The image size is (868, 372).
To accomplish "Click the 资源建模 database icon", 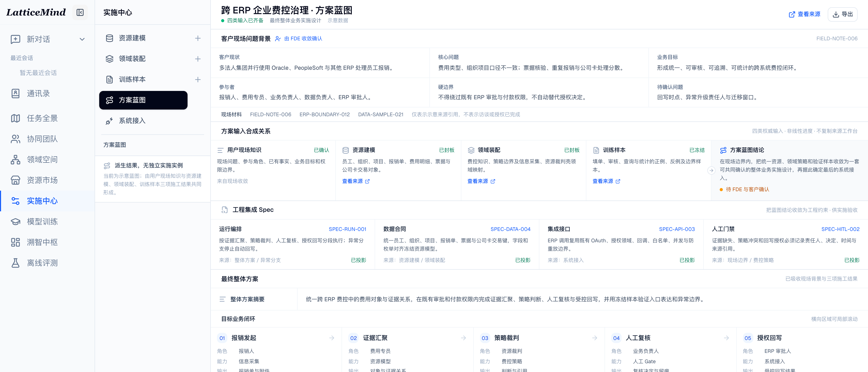I will point(110,38).
